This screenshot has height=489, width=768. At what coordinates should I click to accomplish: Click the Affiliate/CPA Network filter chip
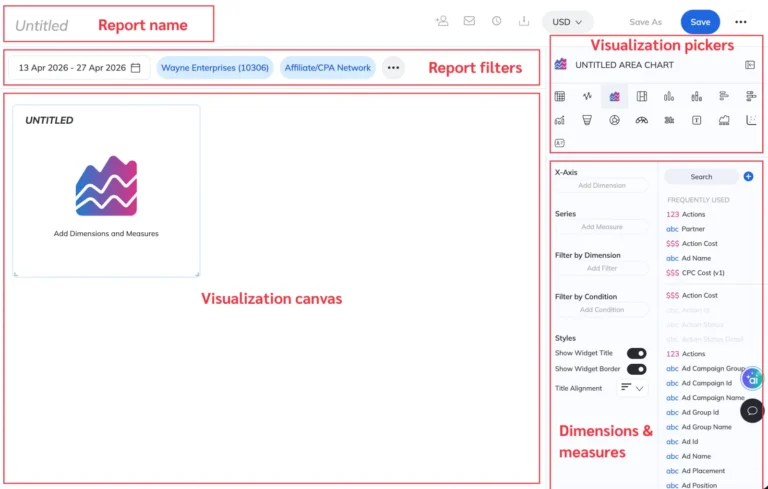coord(328,68)
